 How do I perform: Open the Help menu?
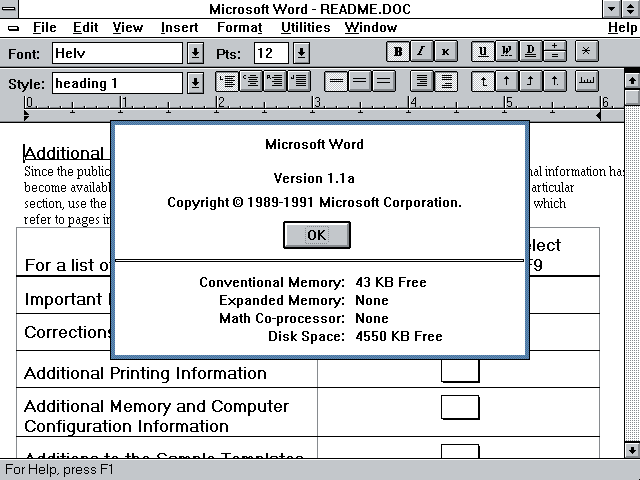(622, 27)
